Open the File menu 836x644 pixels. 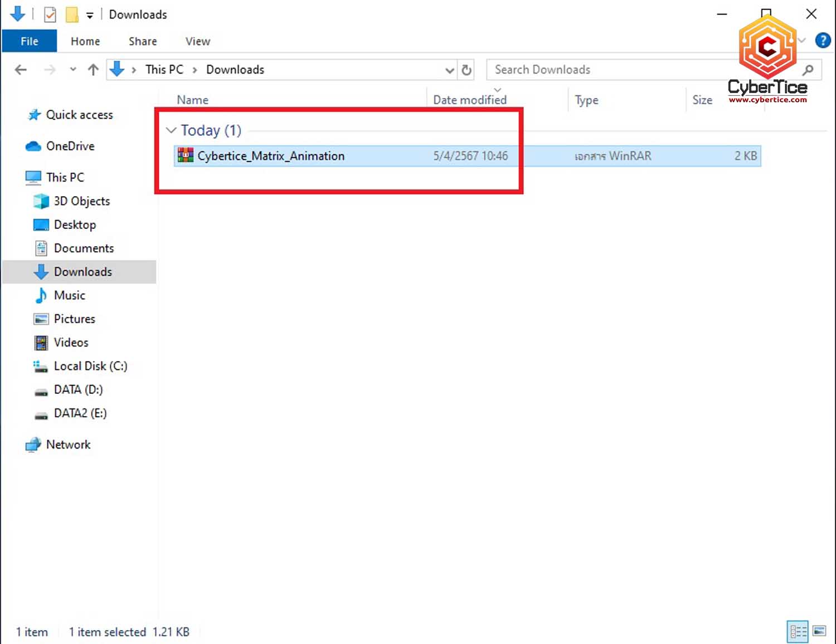pyautogui.click(x=29, y=41)
